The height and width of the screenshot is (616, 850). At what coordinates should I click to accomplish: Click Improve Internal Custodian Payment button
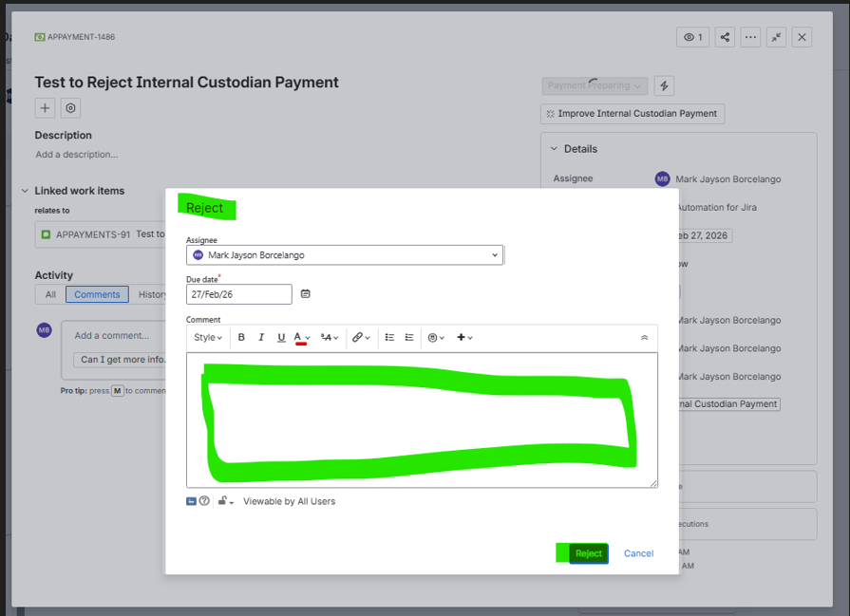pyautogui.click(x=633, y=114)
